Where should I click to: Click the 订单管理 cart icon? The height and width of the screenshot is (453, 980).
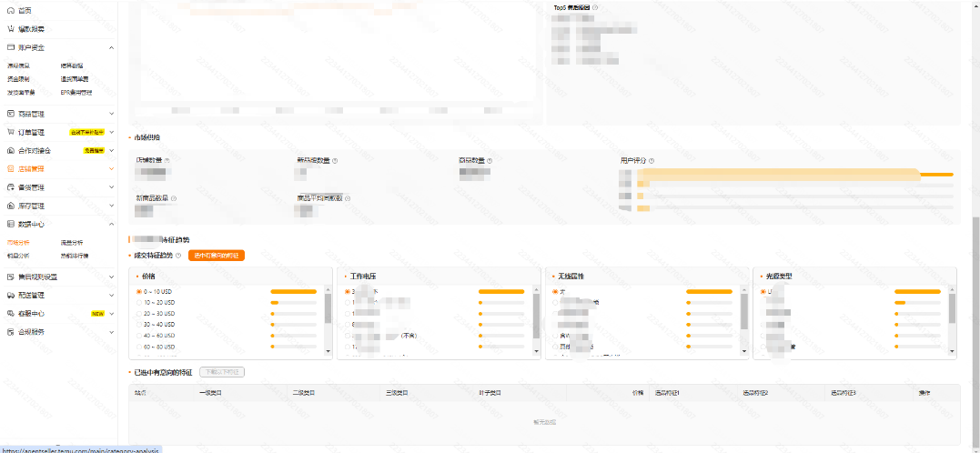pyautogui.click(x=11, y=132)
